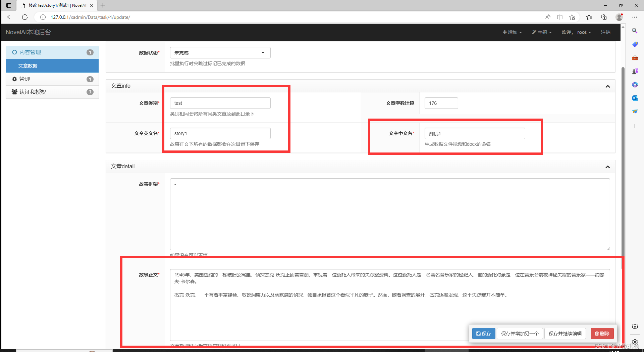Screen dimensions: 644x352
Task: Click the 文章英文名 input field
Action: [220, 133]
